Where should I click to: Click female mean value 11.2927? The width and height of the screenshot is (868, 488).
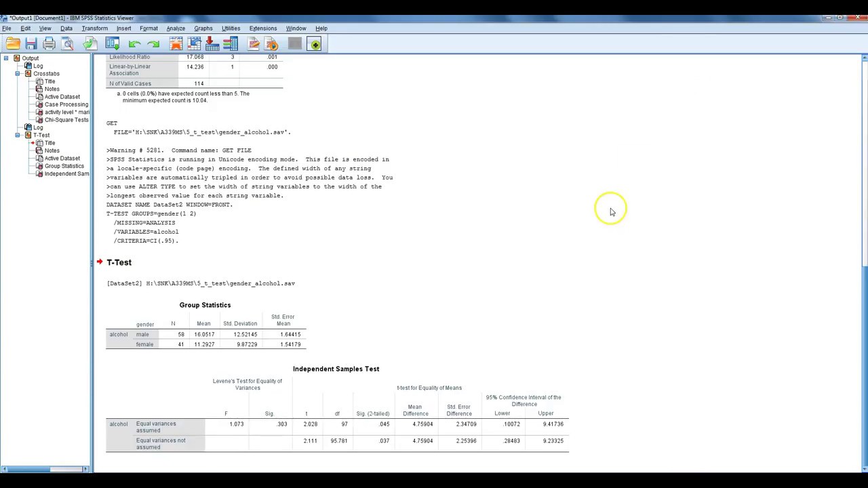coord(204,344)
